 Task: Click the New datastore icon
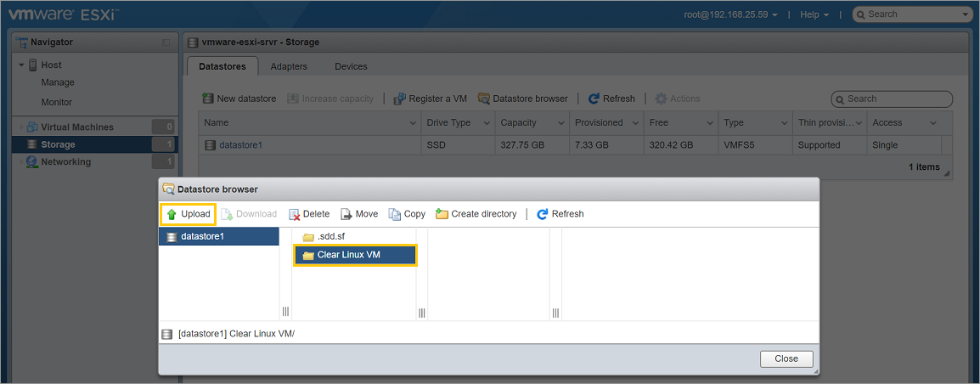coord(208,99)
